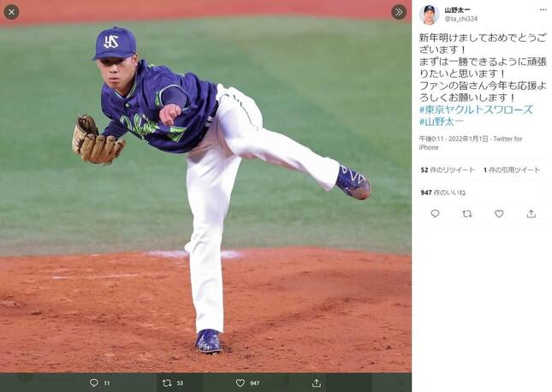This screenshot has width=552, height=392.
Task: Collapse the sidebar with double-chevron button
Action: [399, 12]
